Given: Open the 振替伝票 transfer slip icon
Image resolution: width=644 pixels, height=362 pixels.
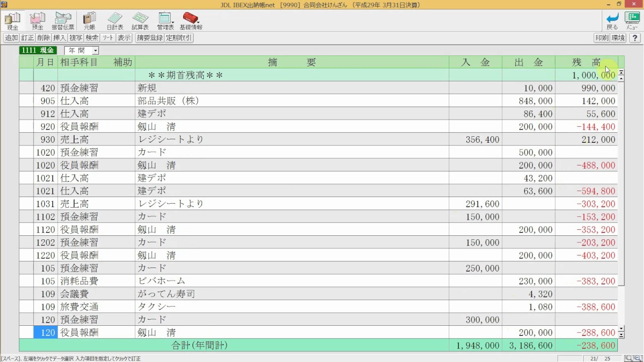Looking at the screenshot, I should coord(63,21).
